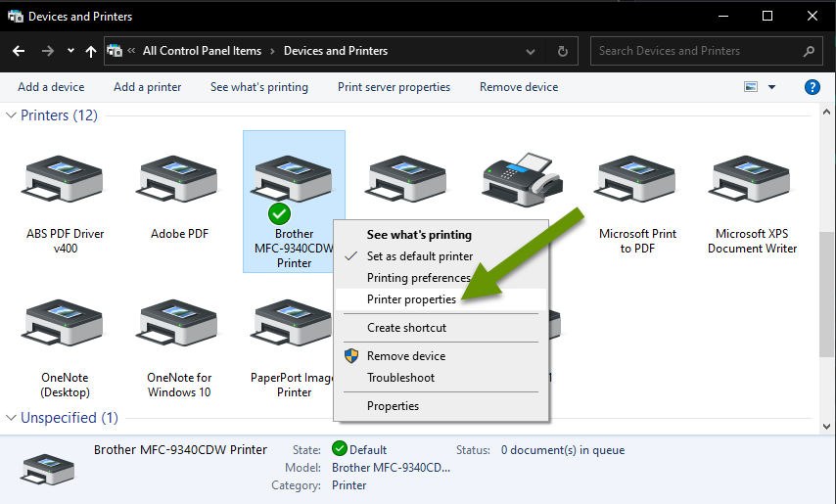Click the Refresh button in address bar

coord(563,51)
